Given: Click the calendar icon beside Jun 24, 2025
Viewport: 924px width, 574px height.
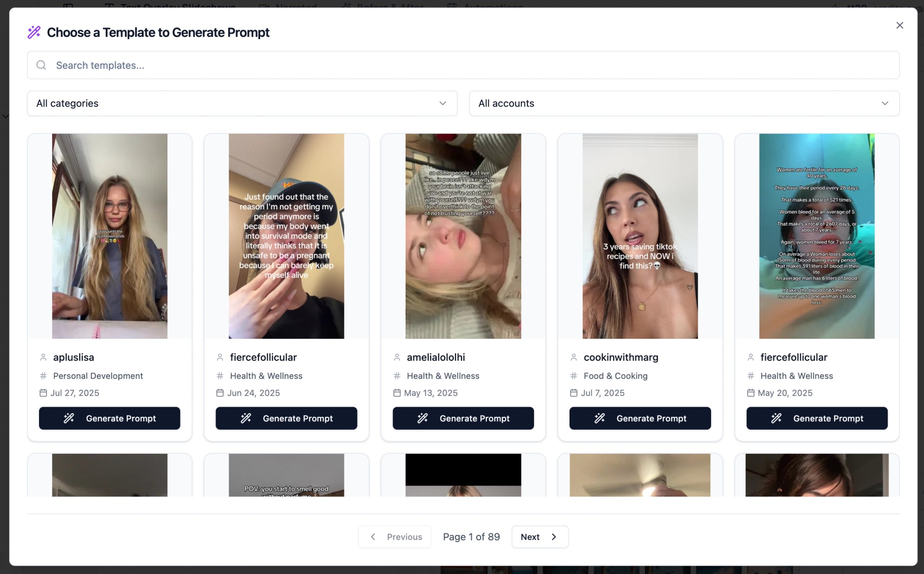Looking at the screenshot, I should pos(220,393).
